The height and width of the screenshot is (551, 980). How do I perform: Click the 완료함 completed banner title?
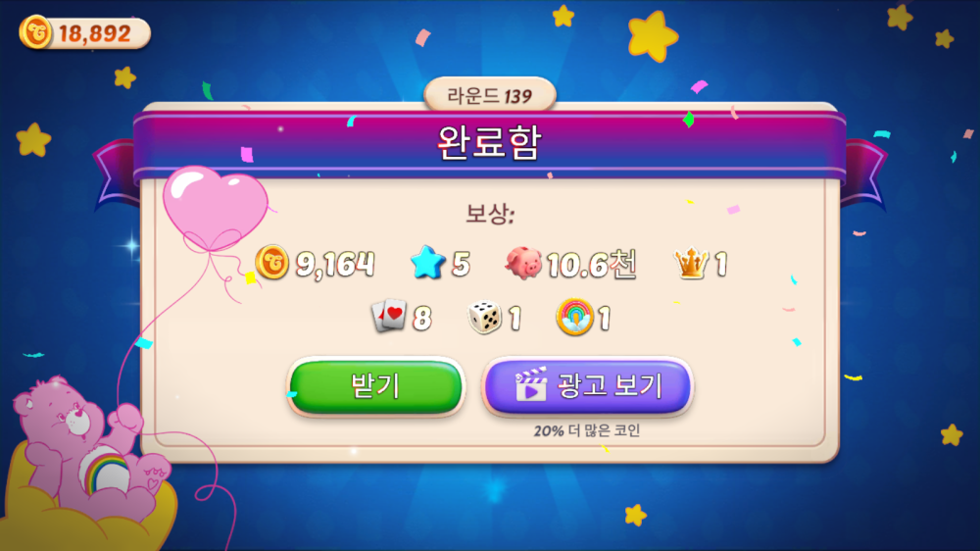coord(489,143)
